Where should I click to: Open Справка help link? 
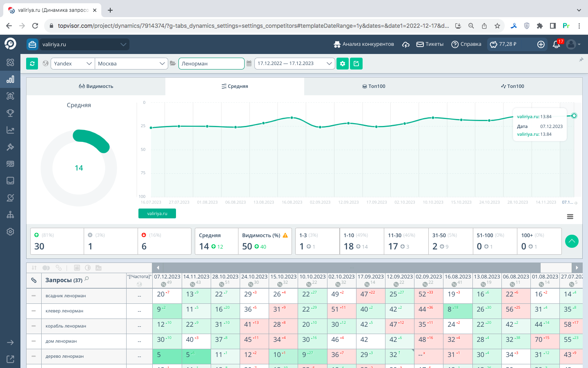[x=466, y=44]
